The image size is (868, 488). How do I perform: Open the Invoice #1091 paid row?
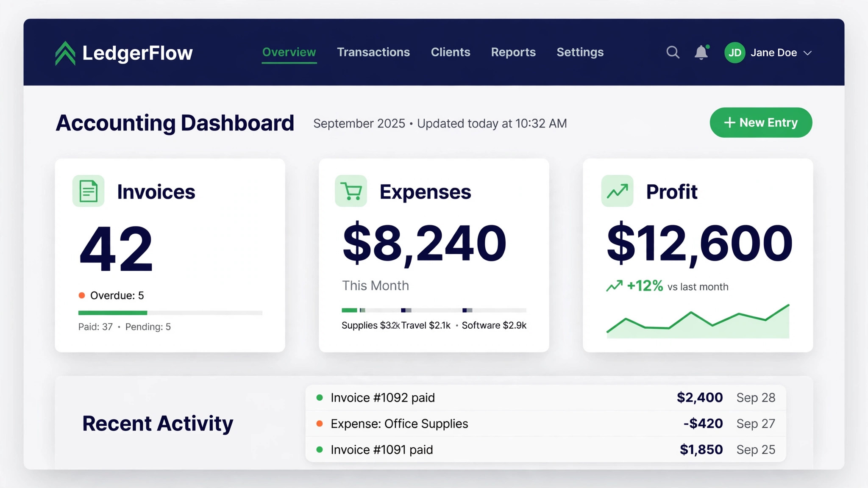coord(545,449)
